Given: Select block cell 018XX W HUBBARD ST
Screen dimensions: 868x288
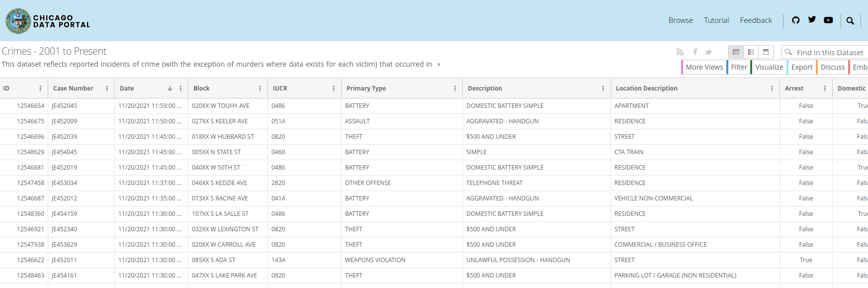Looking at the screenshot, I should 228,137.
